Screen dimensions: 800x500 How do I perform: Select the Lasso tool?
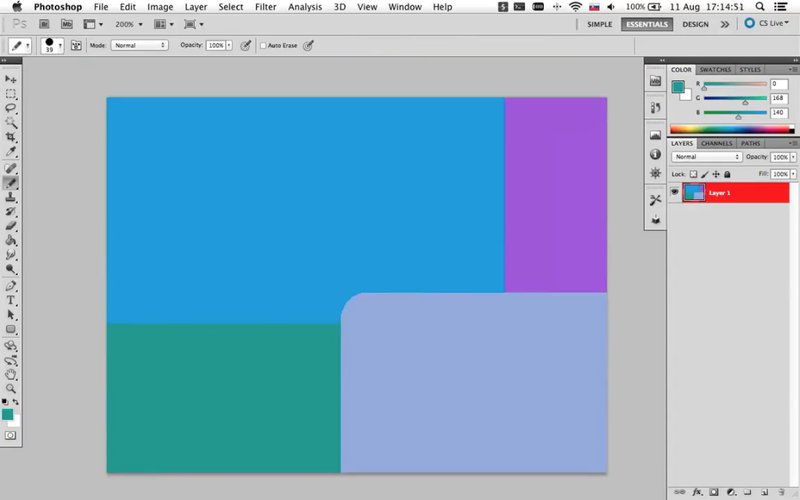(11, 108)
